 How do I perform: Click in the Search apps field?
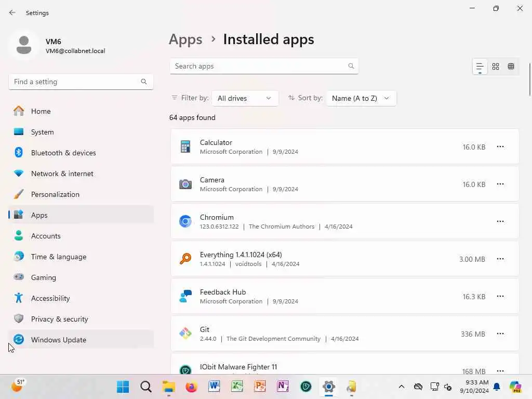tap(263, 66)
